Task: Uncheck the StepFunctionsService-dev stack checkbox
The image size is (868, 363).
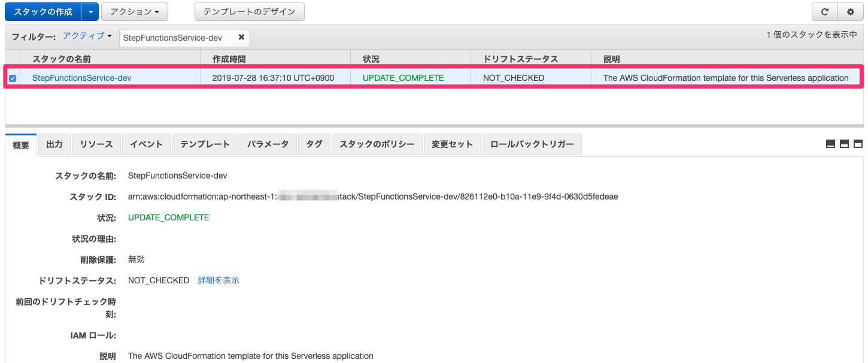Action: (x=13, y=78)
